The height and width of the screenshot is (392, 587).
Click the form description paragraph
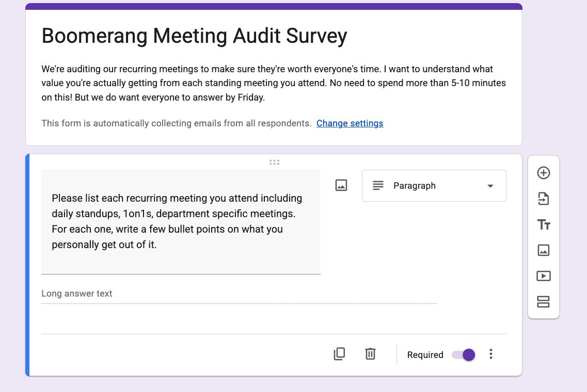tap(274, 83)
